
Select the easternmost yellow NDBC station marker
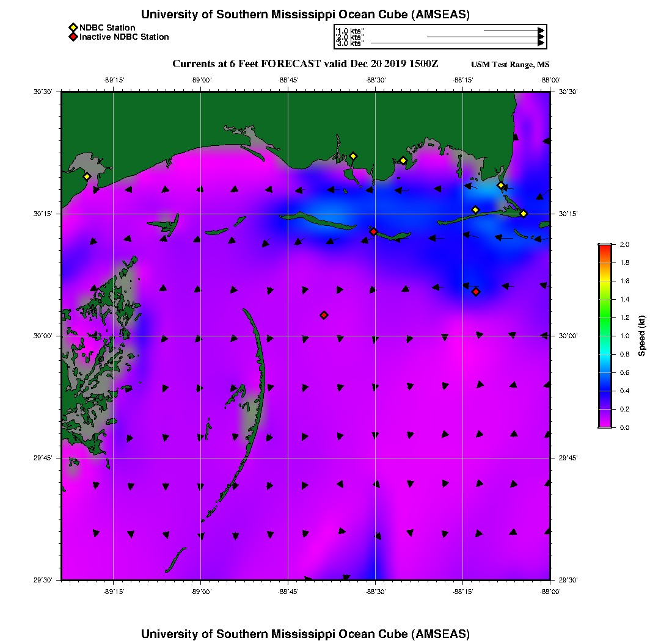pos(524,213)
